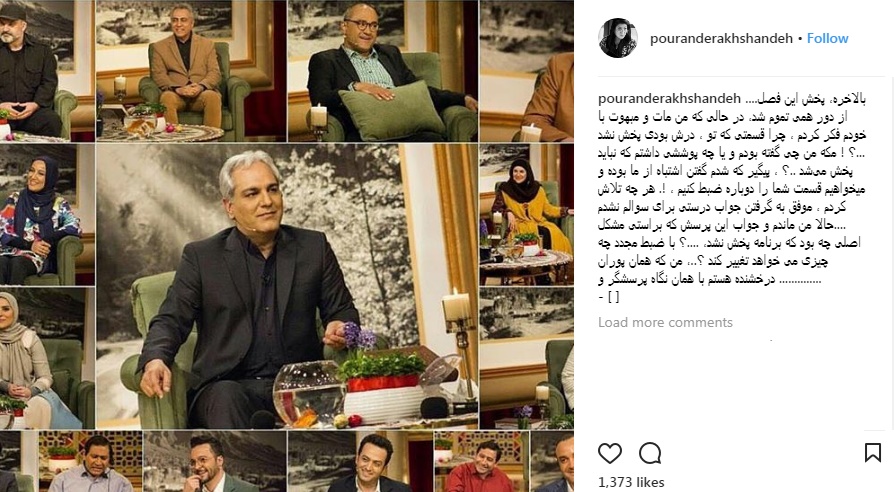Select center photo of gray-haired host
Screen dimensions: 894x492
click(x=287, y=286)
